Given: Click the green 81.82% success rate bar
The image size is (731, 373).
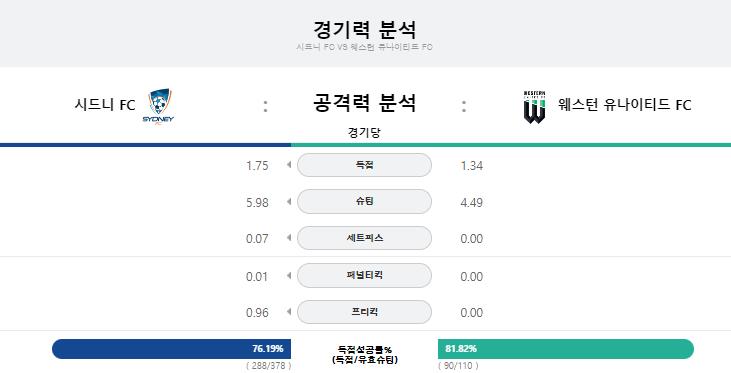Looking at the screenshot, I should click(x=566, y=349).
